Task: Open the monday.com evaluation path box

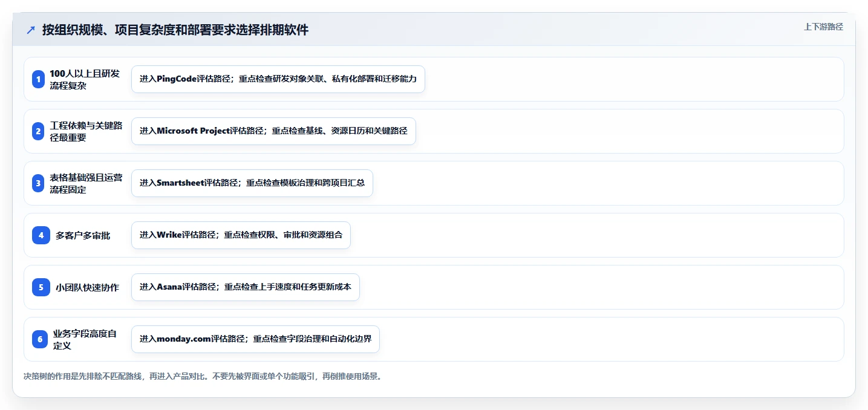Action: [x=255, y=339]
